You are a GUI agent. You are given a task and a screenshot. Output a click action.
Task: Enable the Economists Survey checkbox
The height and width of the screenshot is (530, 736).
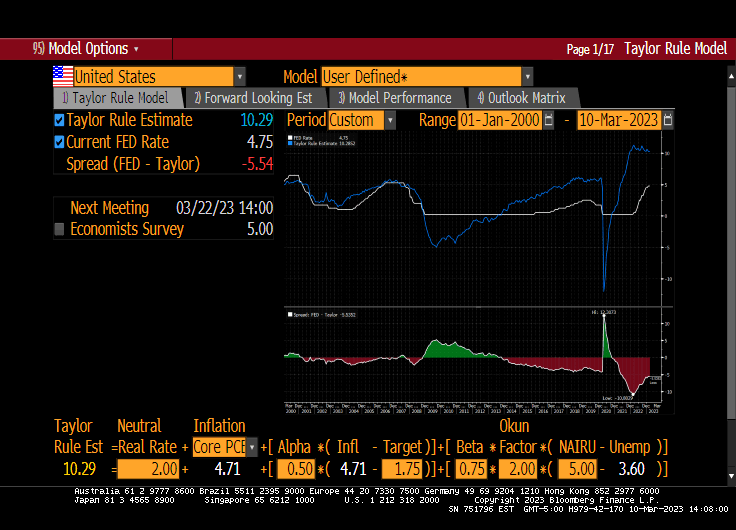click(x=59, y=229)
